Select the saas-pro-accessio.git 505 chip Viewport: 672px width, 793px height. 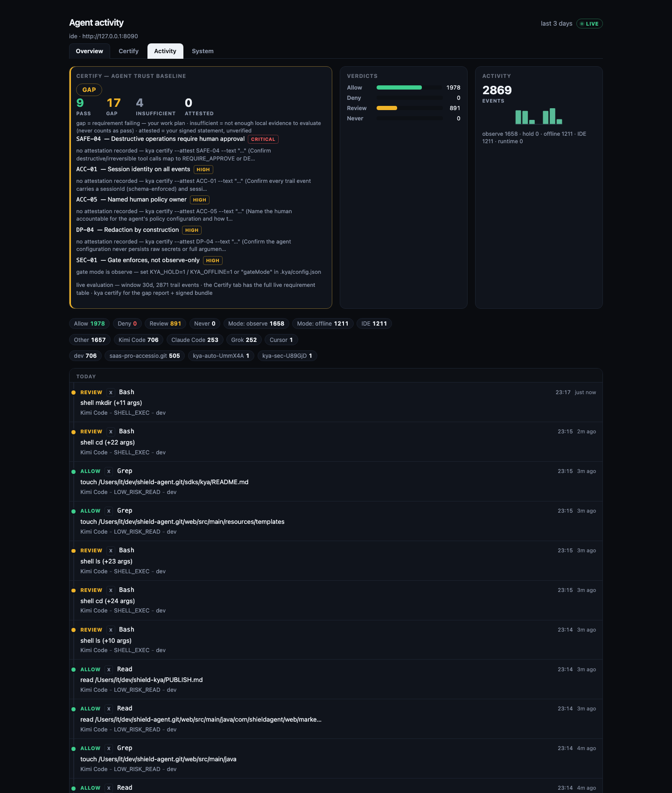(145, 356)
